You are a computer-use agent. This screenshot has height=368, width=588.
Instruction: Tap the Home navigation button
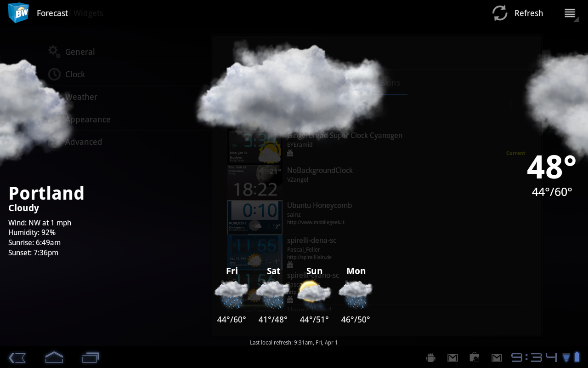[x=54, y=357]
